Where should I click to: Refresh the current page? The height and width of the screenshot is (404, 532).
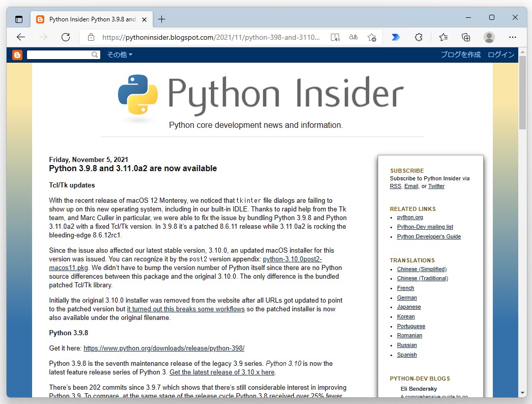pyautogui.click(x=65, y=37)
